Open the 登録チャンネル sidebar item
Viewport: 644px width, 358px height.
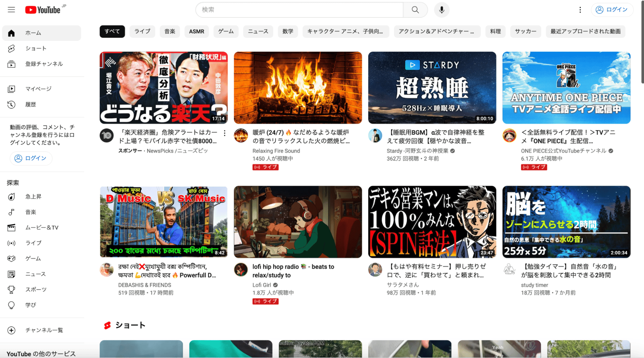pyautogui.click(x=44, y=64)
